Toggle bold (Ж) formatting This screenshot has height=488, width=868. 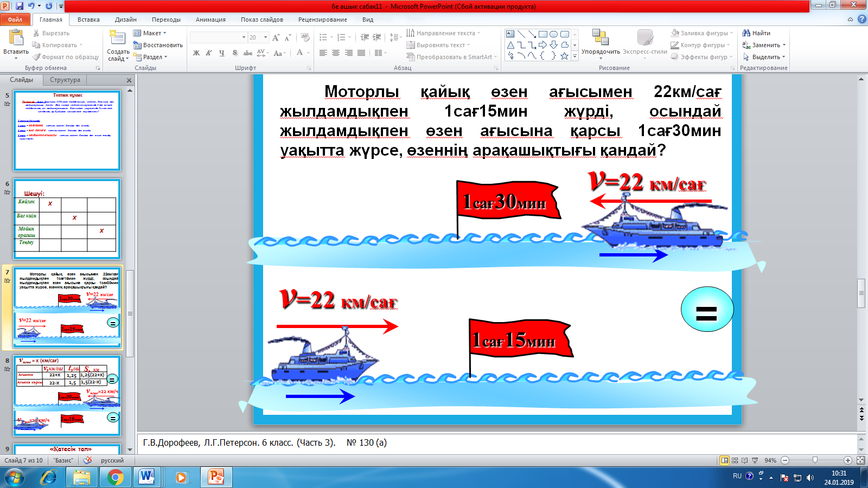196,53
